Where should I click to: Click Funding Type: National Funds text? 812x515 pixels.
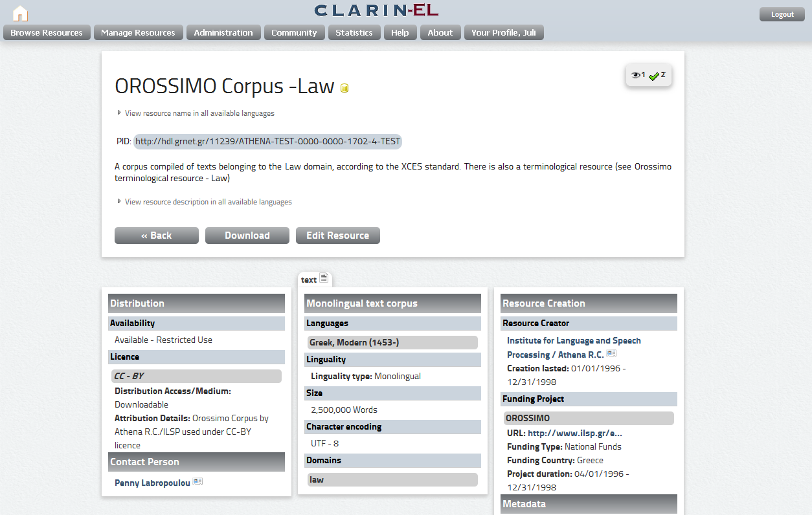(x=564, y=447)
